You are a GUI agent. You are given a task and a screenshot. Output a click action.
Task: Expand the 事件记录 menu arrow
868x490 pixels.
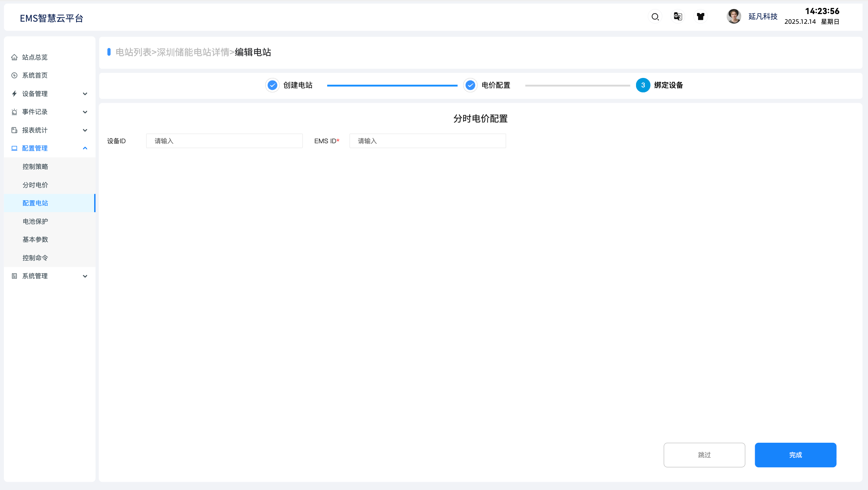point(85,112)
